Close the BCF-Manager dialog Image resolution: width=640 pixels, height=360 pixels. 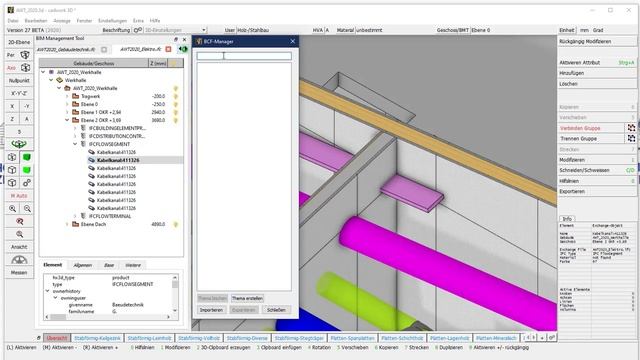(x=292, y=41)
